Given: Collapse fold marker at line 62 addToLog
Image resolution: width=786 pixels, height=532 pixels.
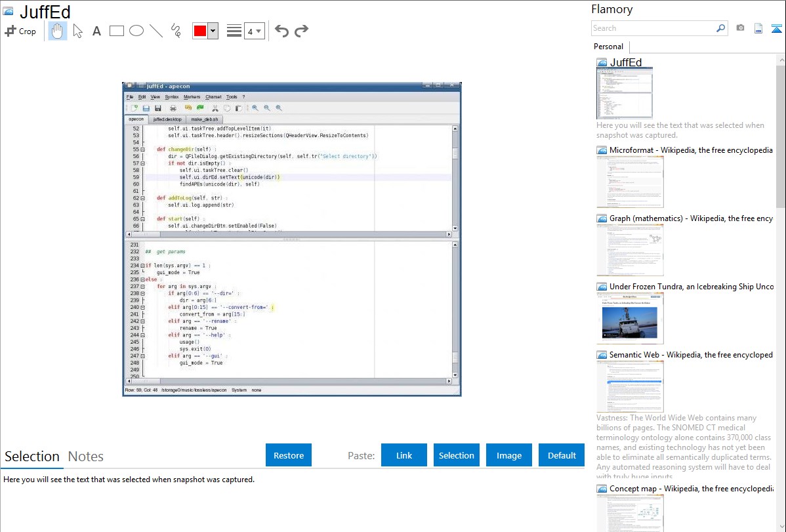Looking at the screenshot, I should (x=143, y=198).
